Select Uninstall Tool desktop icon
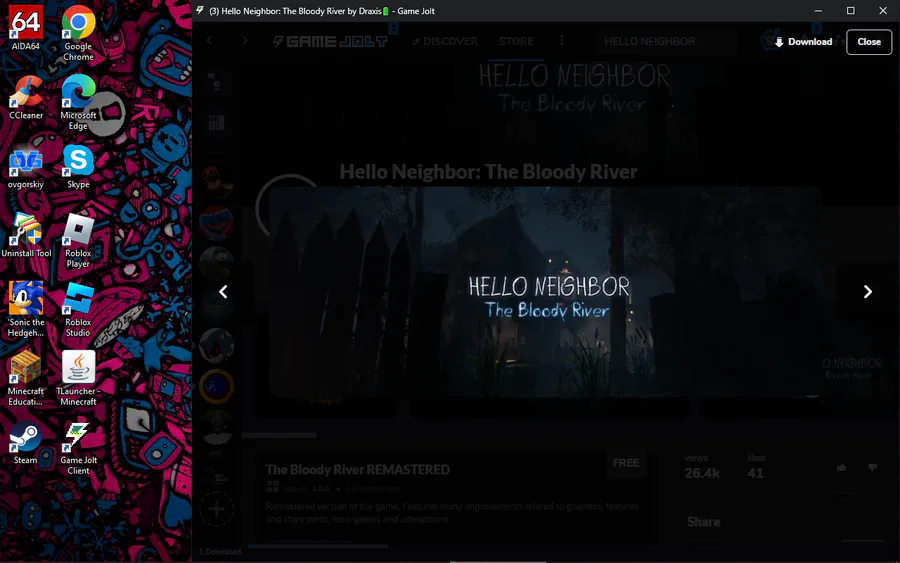 click(26, 235)
